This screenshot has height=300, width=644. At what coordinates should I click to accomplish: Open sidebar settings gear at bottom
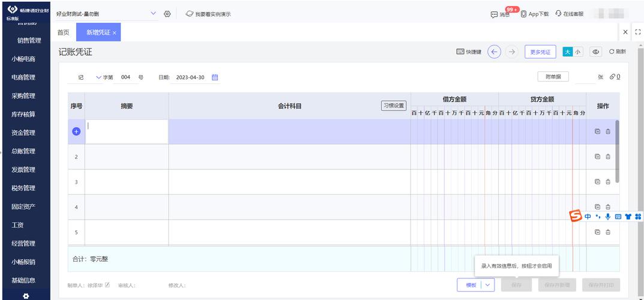[26, 296]
